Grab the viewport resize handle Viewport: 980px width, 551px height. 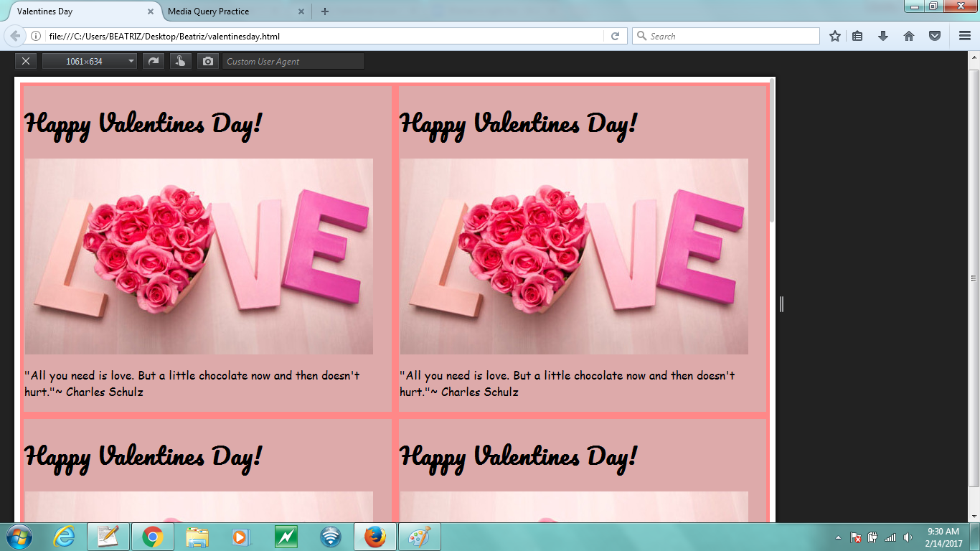click(781, 304)
